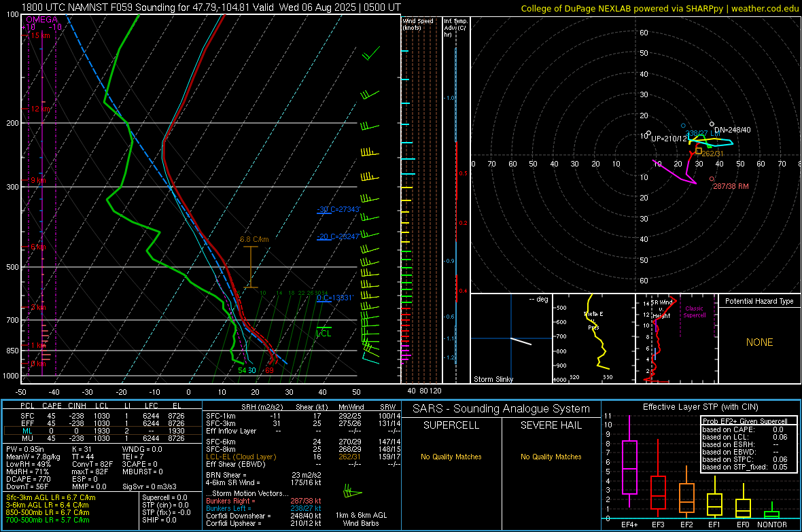
Task: Click the 12 km height marker
Action: (40, 109)
